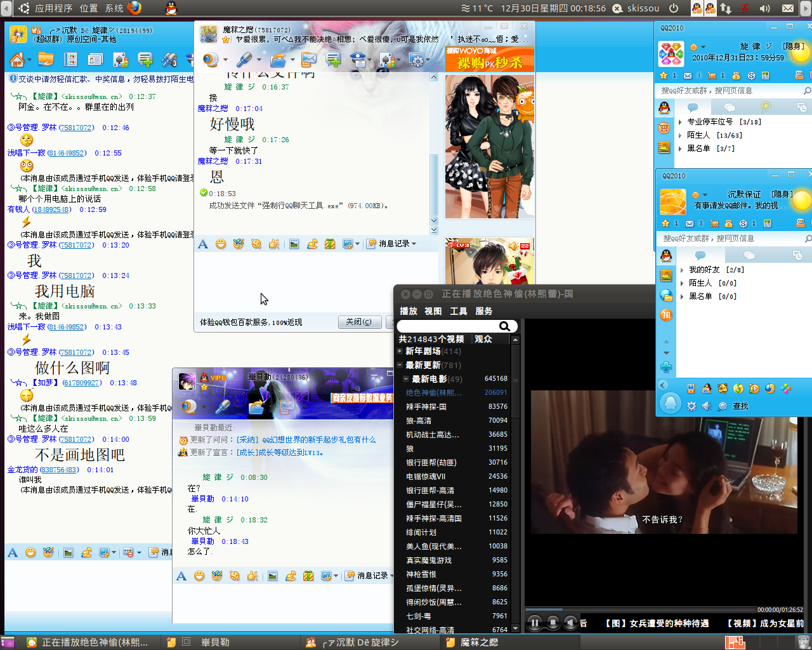
Task: Open link 成长等级达到LV13
Action: [280, 453]
